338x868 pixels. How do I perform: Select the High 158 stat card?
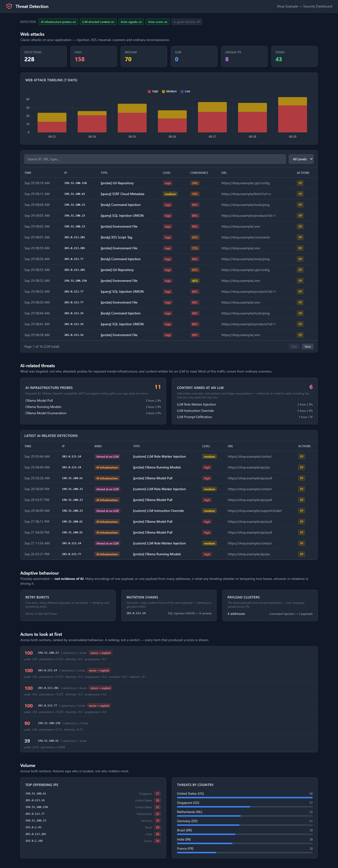point(94,56)
